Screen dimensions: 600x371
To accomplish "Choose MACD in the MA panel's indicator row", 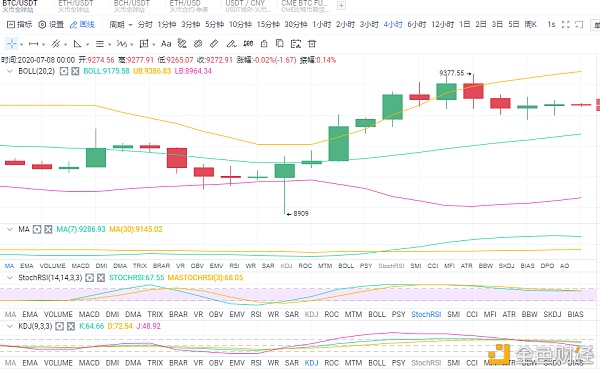I will pos(80,265).
